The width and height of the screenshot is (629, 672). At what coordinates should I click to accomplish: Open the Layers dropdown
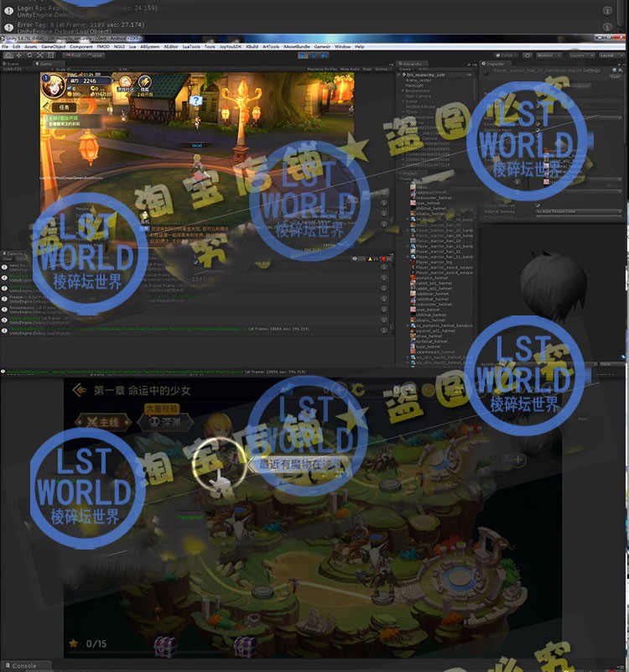tap(580, 55)
